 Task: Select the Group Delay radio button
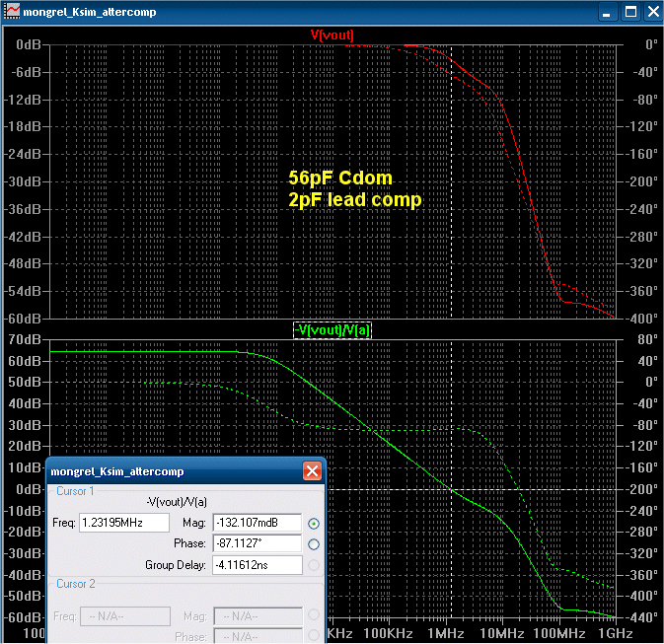coord(314,565)
